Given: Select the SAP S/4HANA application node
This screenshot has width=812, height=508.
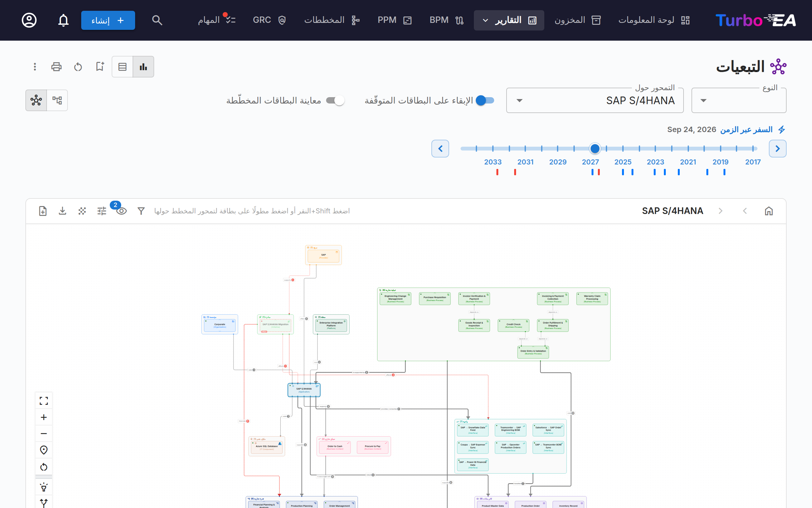Looking at the screenshot, I should click(304, 390).
